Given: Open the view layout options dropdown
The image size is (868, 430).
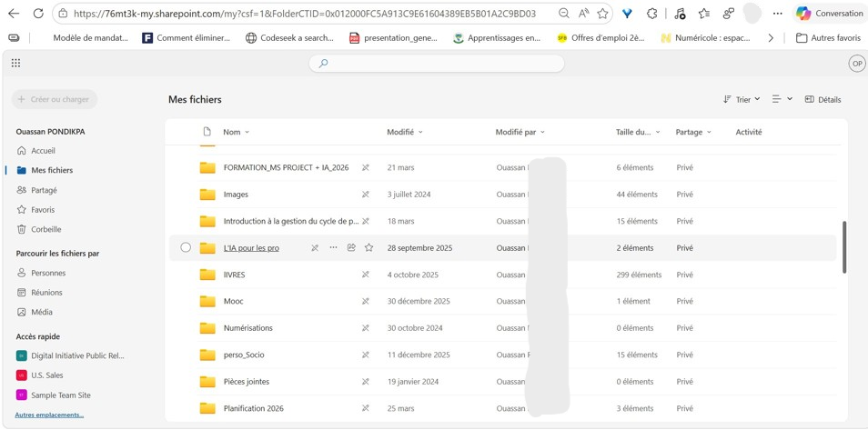Looking at the screenshot, I should click(x=782, y=99).
